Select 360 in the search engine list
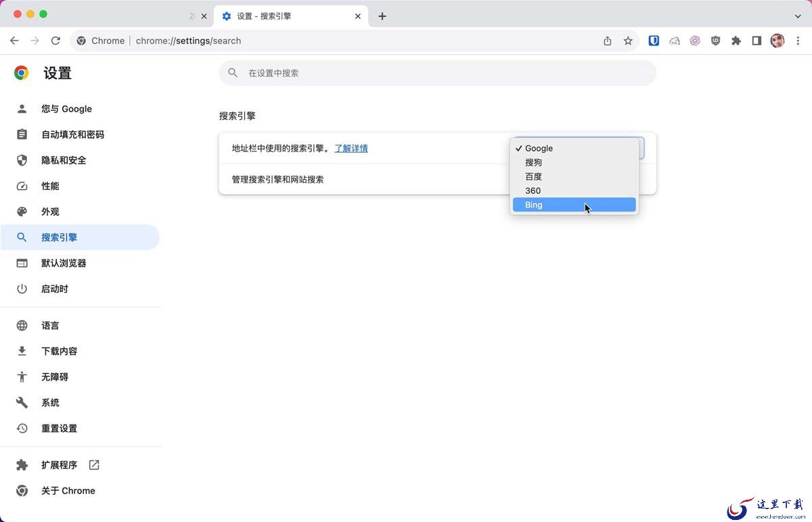The image size is (812, 522). tap(574, 191)
